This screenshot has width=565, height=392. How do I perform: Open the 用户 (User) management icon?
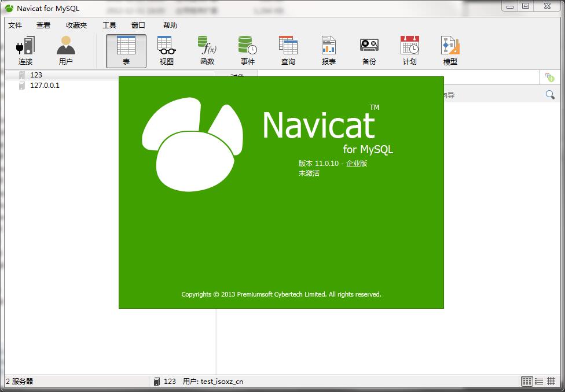66,50
